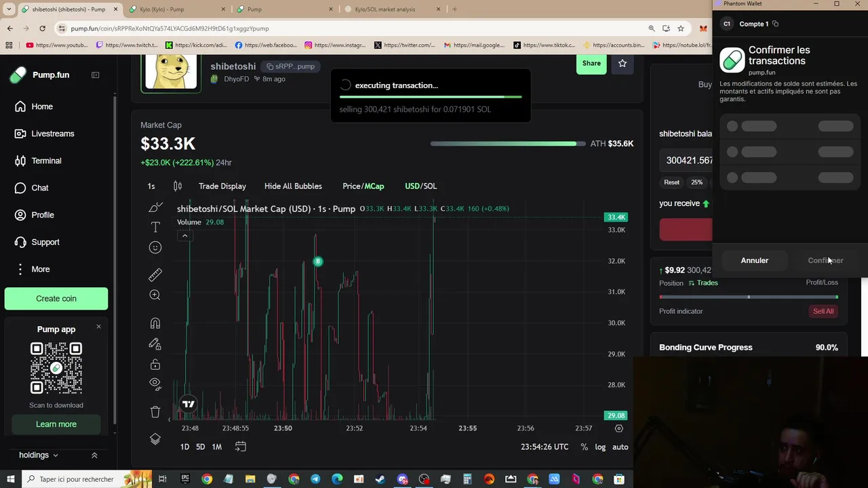Viewport: 868px width, 488px height.
Task: Click the Learn more button
Action: click(56, 424)
